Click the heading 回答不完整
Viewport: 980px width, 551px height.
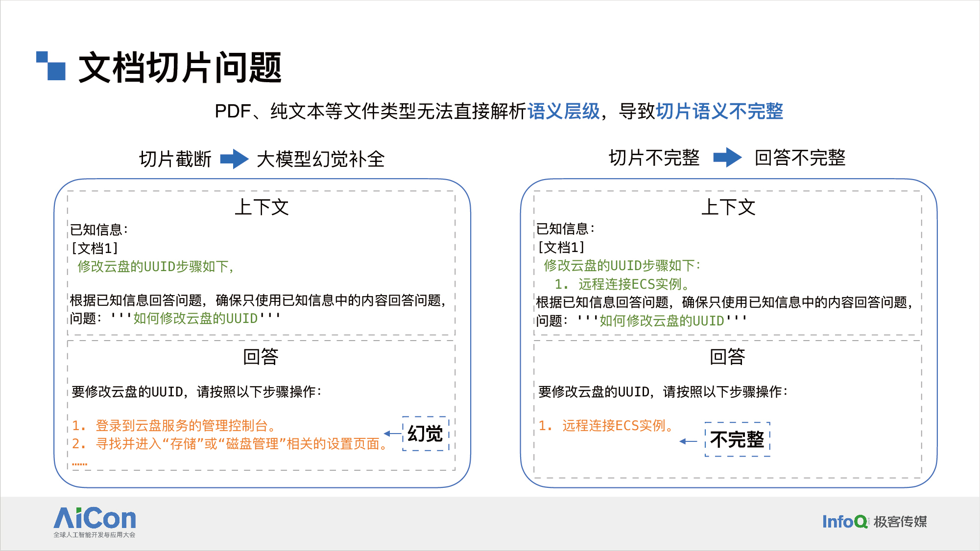pos(800,158)
